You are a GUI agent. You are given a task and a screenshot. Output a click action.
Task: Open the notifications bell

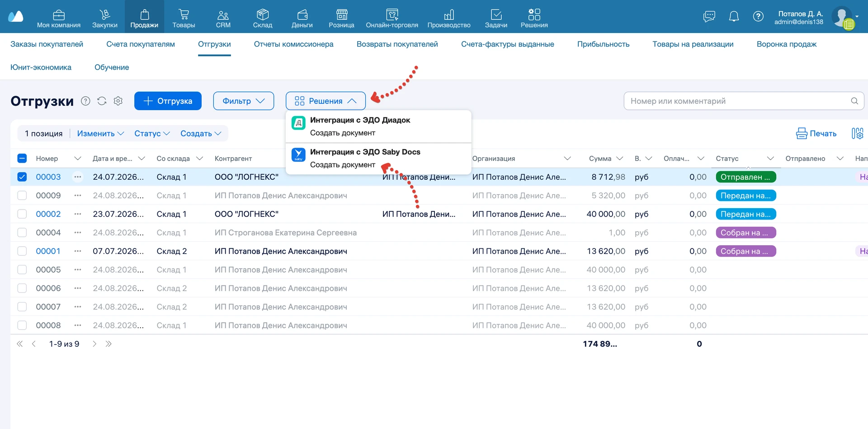click(x=734, y=17)
